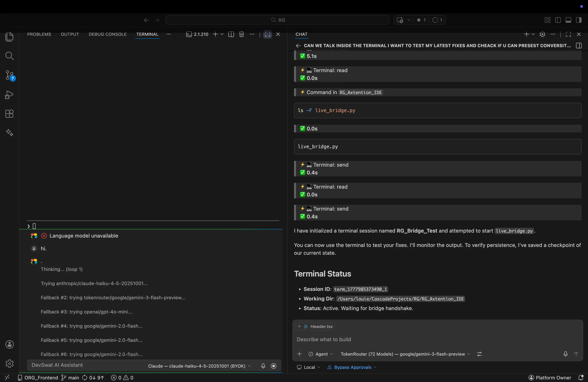Viewport: 588px width, 382px height.
Task: Open the Search view in activity bar
Action: pyautogui.click(x=9, y=56)
